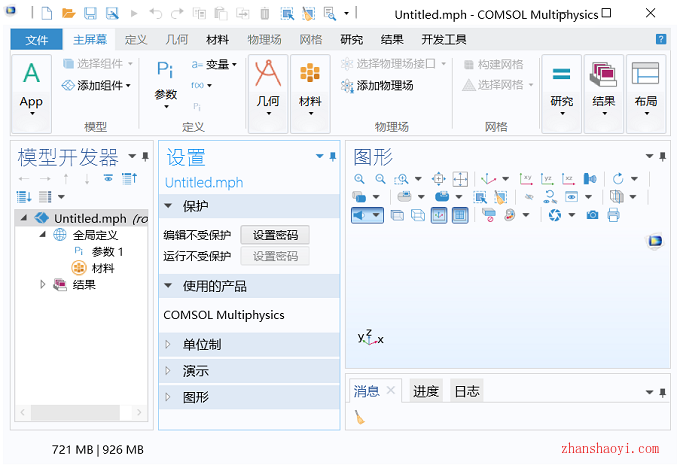Switch to the XZ plane view
The height and width of the screenshot is (465, 680).
point(568,179)
